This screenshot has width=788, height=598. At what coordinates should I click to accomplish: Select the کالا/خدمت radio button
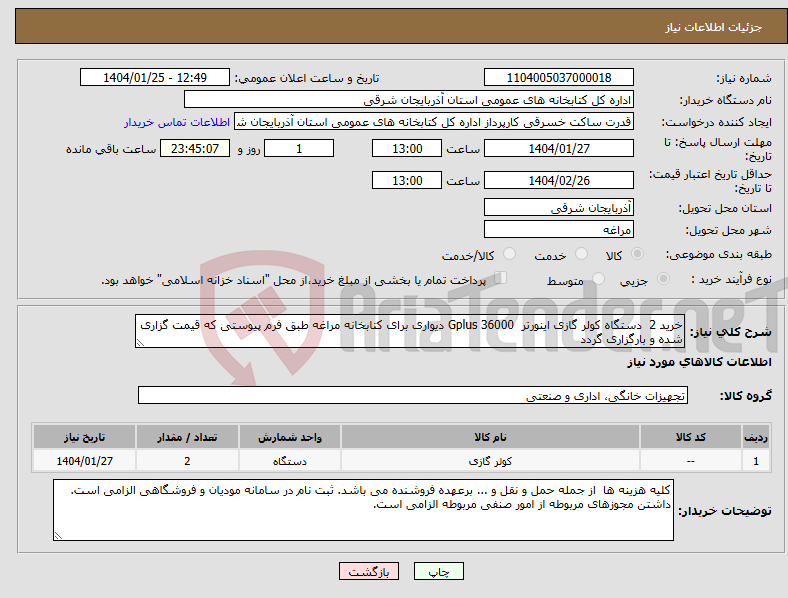[509, 254]
